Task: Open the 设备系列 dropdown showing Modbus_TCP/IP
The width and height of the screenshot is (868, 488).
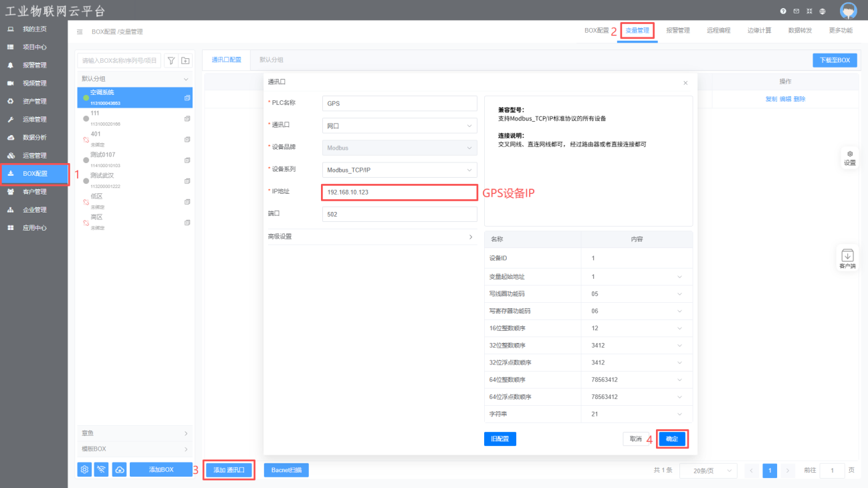Action: click(399, 170)
